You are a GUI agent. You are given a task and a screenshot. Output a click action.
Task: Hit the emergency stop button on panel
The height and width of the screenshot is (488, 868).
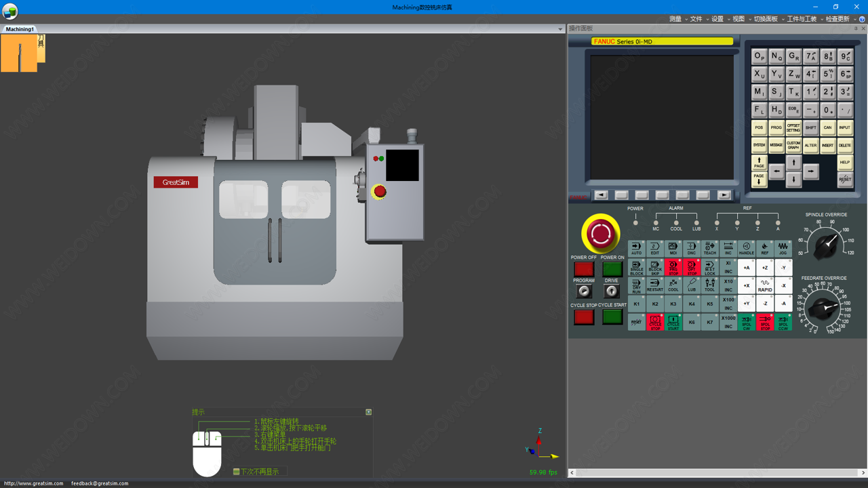[600, 234]
